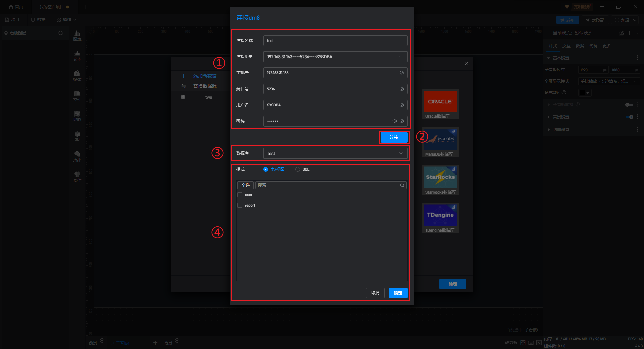
Task: Open the fill color swatch
Action: pos(585,93)
